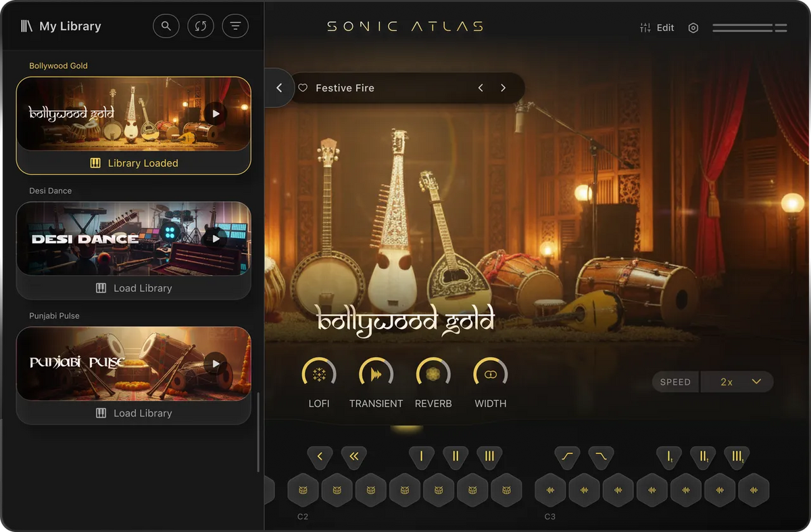Screen dimensions: 811x532
Task: Refresh the library list with the sync icon
Action: (x=200, y=26)
